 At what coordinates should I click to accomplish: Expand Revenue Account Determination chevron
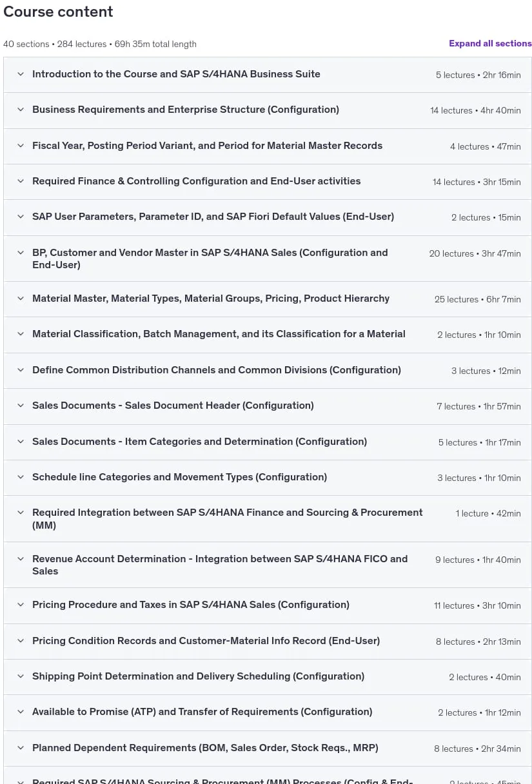pos(21,559)
